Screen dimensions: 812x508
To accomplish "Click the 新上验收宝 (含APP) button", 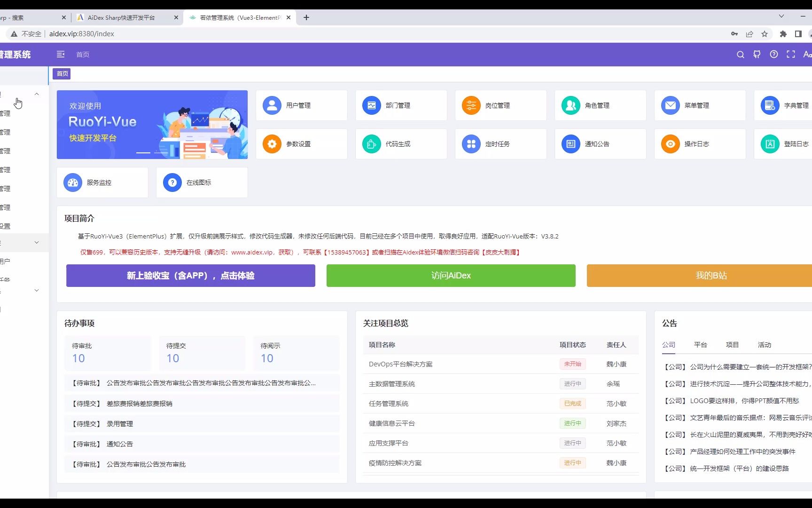I will (191, 276).
